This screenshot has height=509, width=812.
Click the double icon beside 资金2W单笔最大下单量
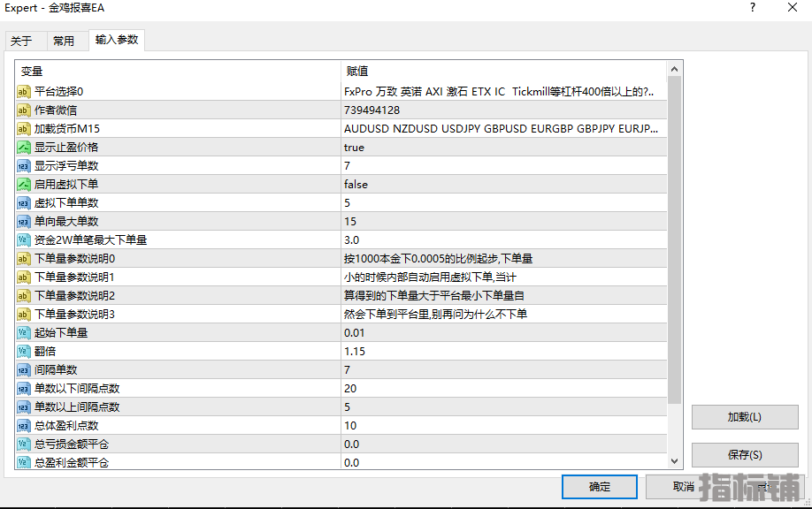coord(23,240)
